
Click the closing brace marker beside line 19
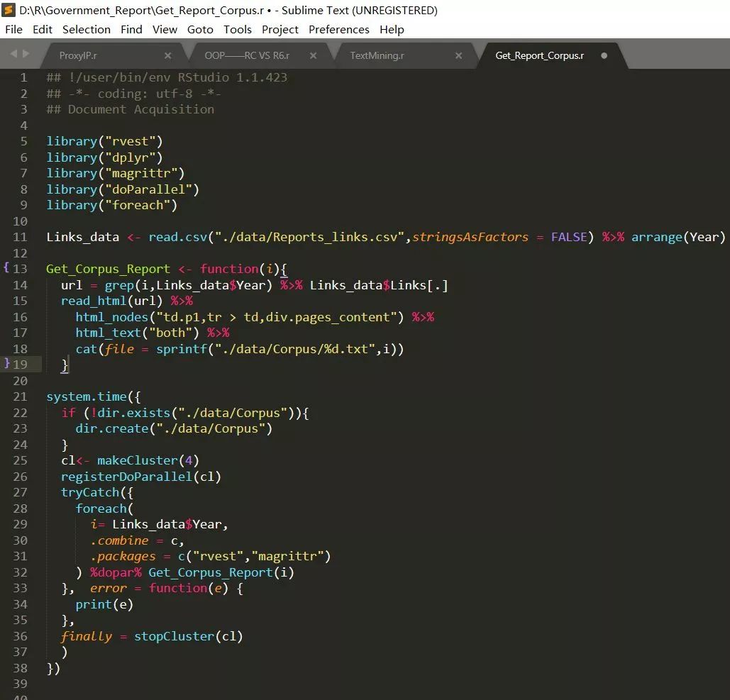coord(6,363)
